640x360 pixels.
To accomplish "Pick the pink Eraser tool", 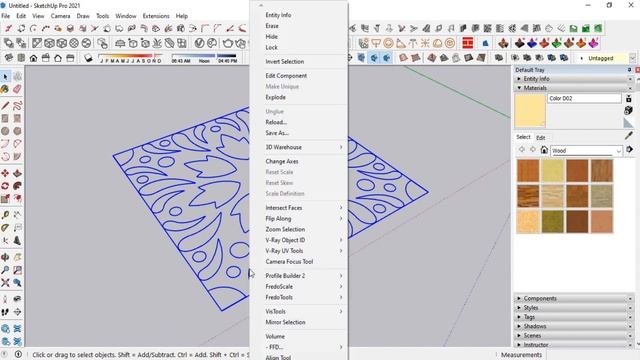I will 17,89.
